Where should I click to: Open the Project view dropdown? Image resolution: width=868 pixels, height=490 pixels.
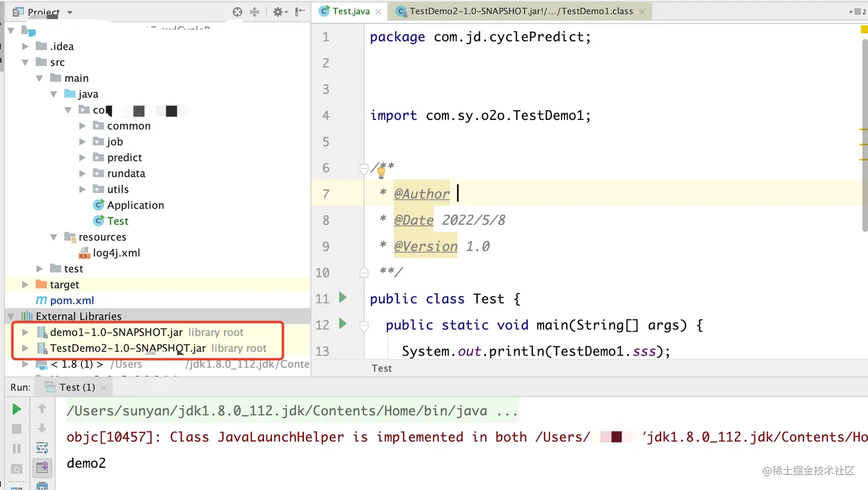tap(70, 12)
